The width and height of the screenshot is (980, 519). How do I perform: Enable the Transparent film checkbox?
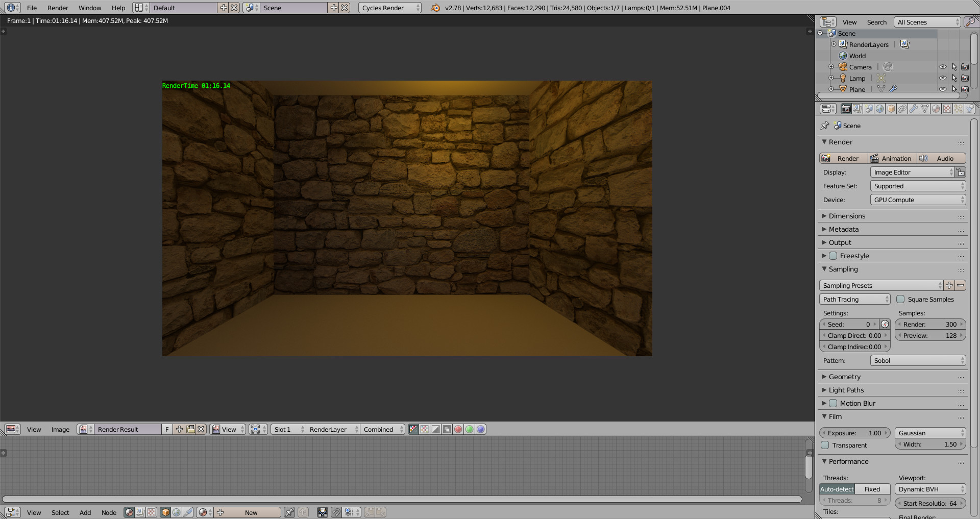(x=825, y=446)
